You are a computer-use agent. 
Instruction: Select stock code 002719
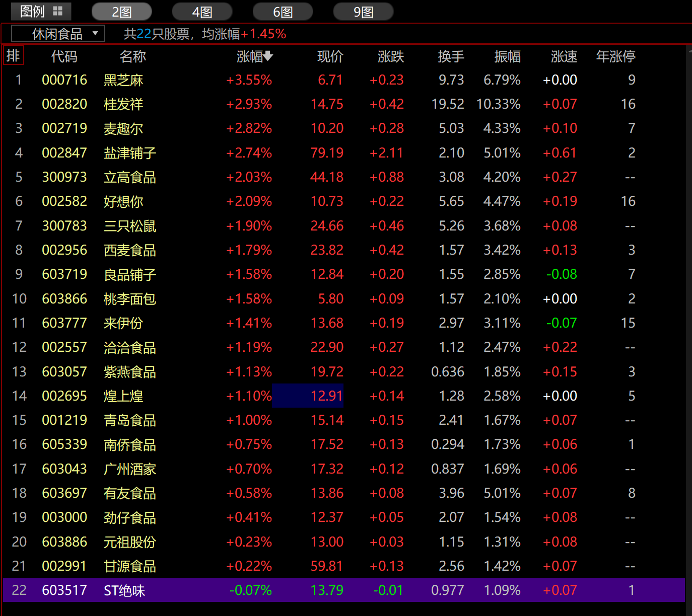coord(64,128)
